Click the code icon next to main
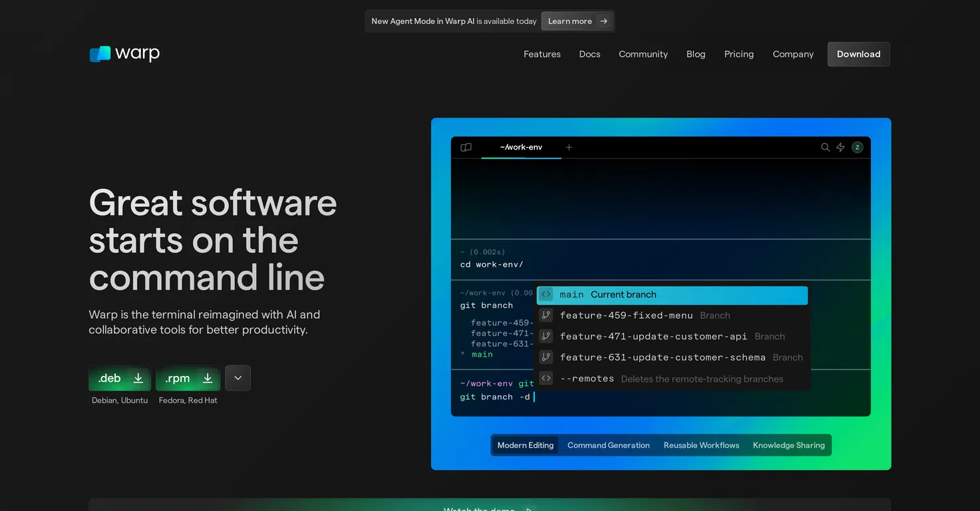Image resolution: width=980 pixels, height=511 pixels. tap(546, 294)
